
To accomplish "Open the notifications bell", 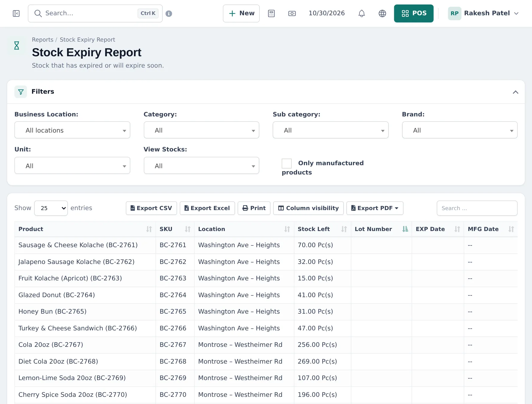I will (x=362, y=13).
